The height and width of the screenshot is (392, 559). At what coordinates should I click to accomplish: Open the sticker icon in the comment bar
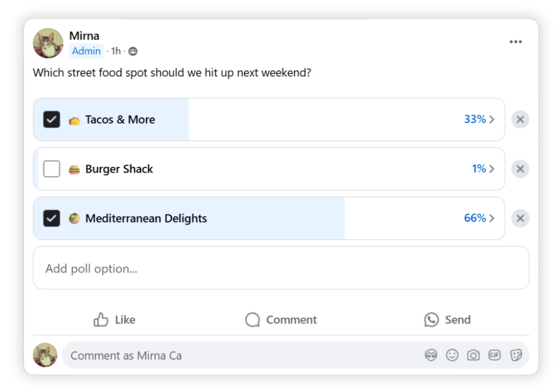tap(515, 355)
